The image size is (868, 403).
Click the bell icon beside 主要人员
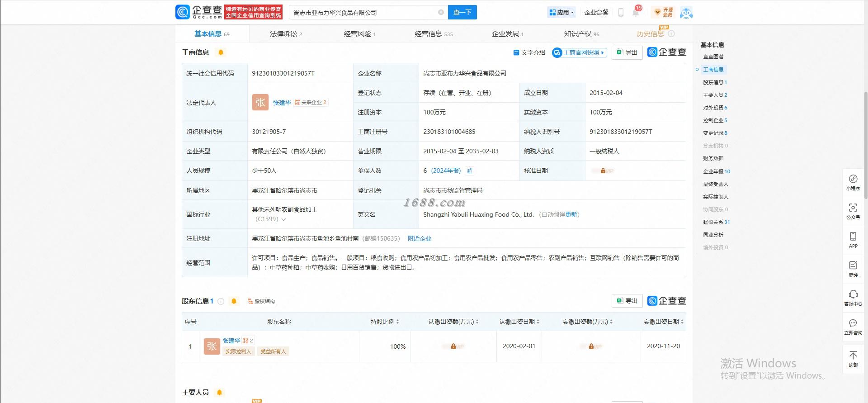point(220,393)
